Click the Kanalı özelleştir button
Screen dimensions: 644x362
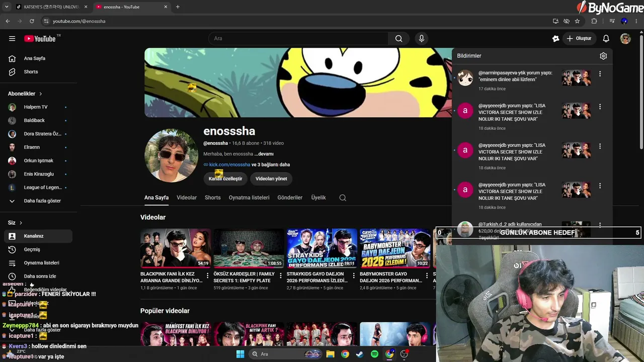(x=225, y=178)
